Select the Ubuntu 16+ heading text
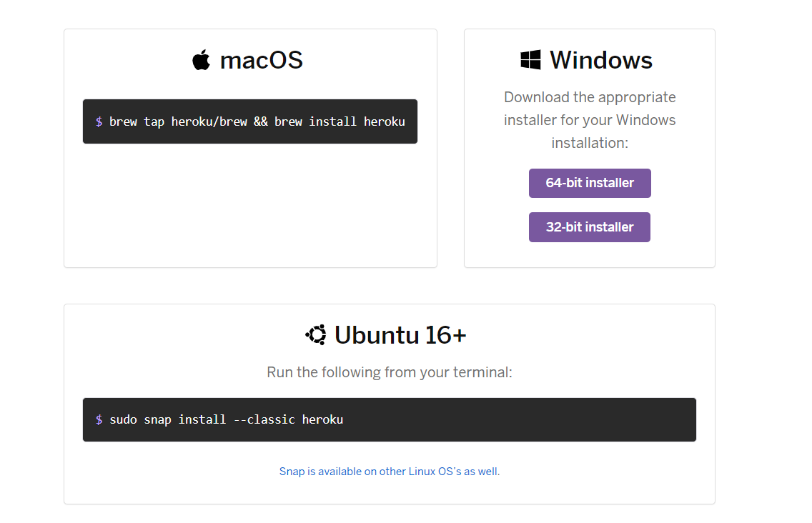The height and width of the screenshot is (523, 812). (x=400, y=334)
